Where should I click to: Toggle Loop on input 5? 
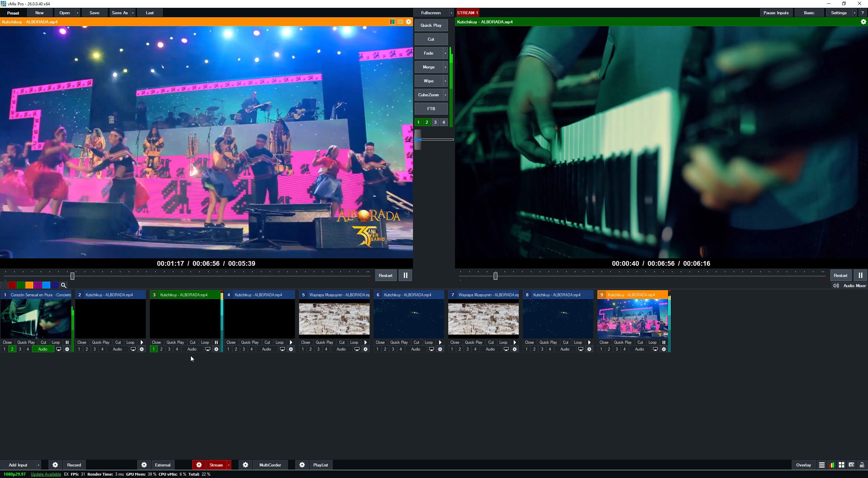[x=354, y=342]
